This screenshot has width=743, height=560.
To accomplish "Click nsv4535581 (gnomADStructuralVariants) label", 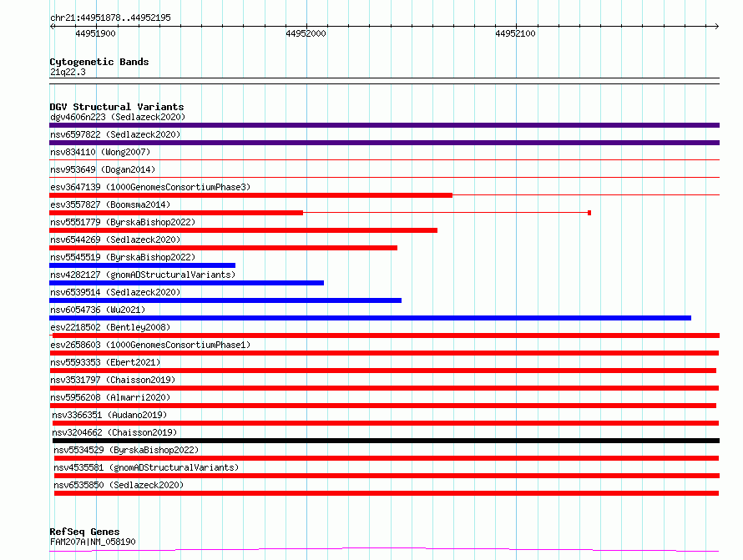I will click(x=146, y=467).
